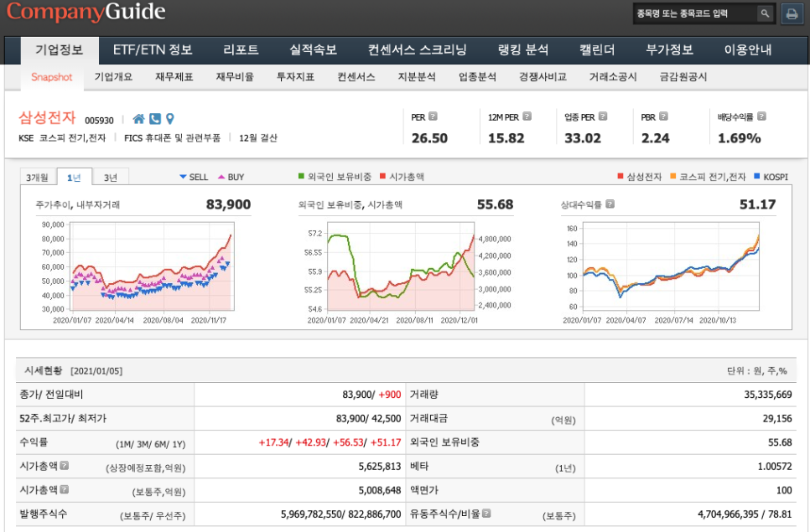Click the date label [2021/01/05]
The width and height of the screenshot is (810, 532).
(96, 371)
